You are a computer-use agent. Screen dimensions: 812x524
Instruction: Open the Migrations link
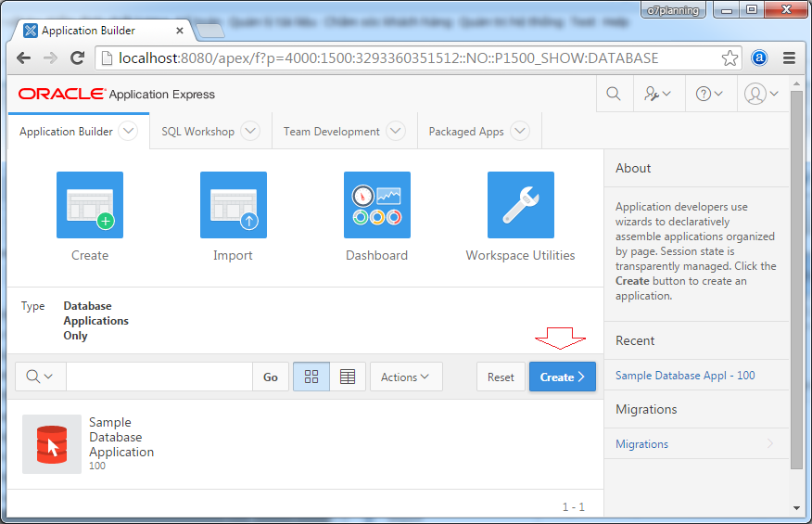[x=641, y=444]
